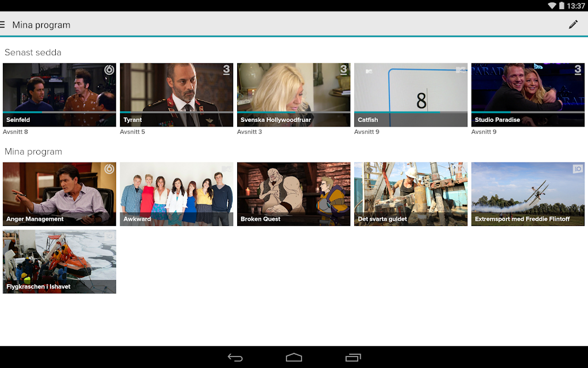Open Det svarta guldet program
The image size is (588, 368).
[411, 194]
